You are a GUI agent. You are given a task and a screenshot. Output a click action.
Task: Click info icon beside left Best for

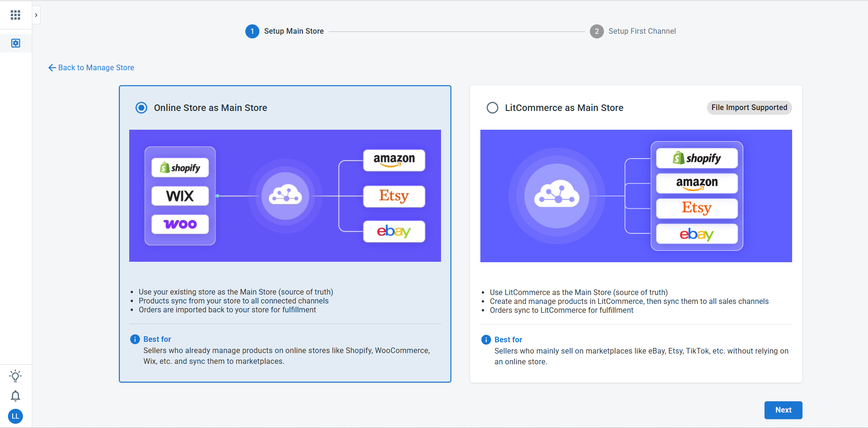(x=135, y=339)
